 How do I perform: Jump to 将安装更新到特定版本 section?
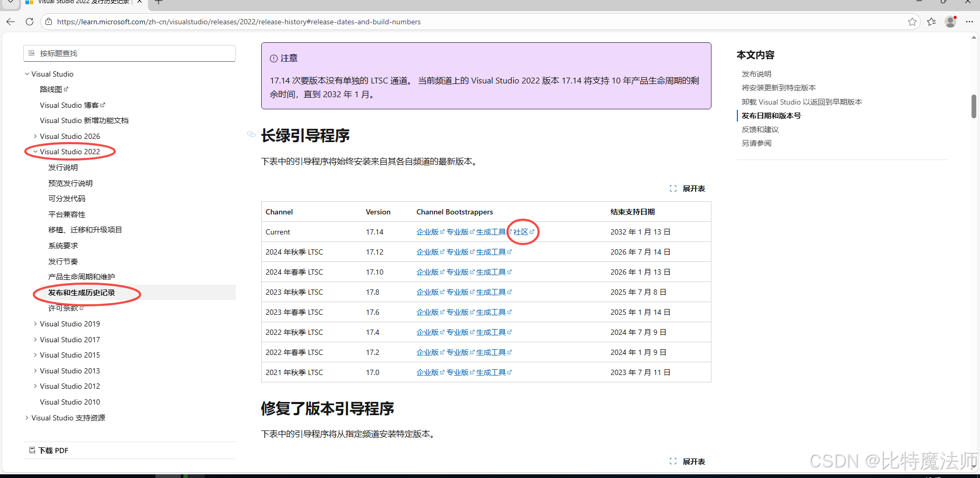coord(779,88)
